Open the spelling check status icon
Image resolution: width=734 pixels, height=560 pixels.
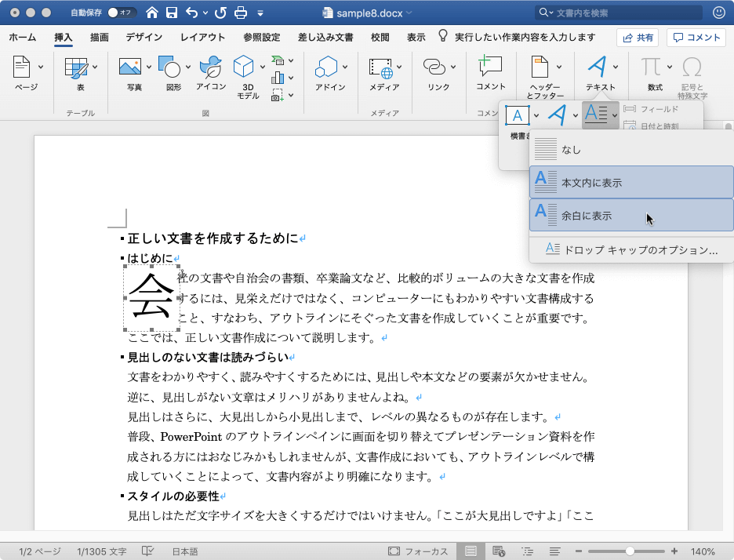[147, 551]
